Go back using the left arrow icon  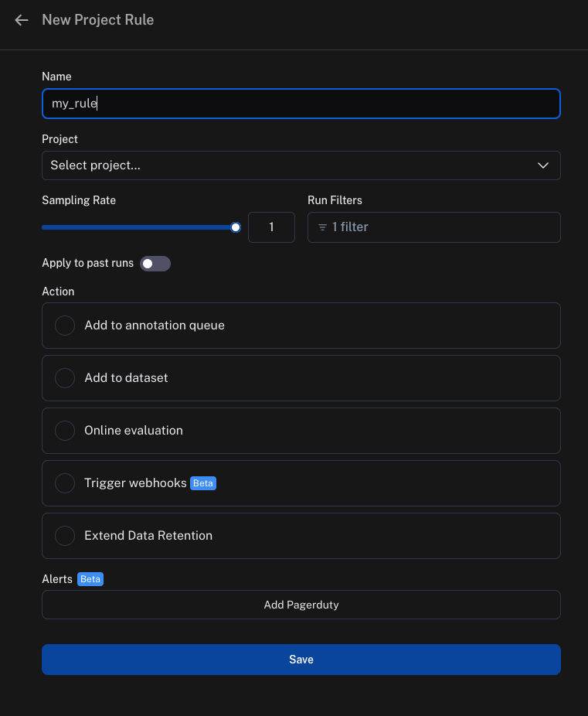[x=22, y=20]
